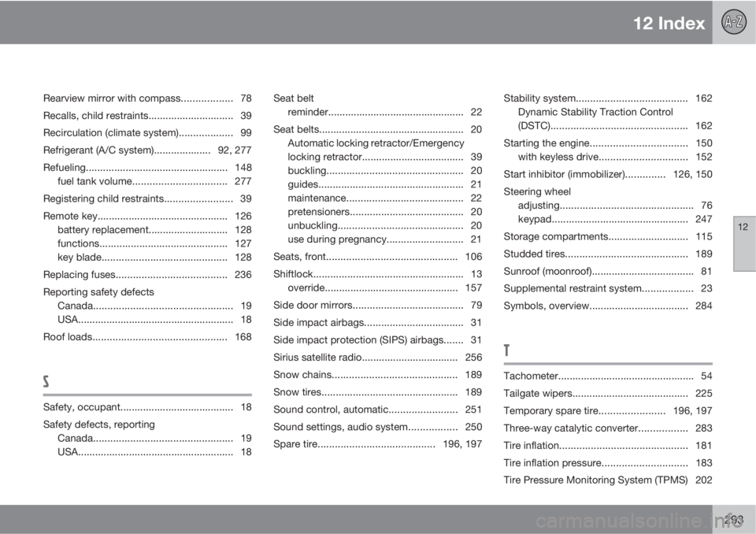The height and width of the screenshot is (534, 756).
Task: Click 'Recirculation (climate system)' entry
Action: (x=147, y=133)
